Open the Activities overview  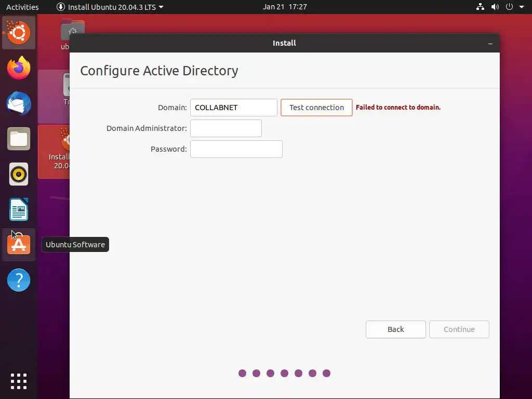(x=22, y=7)
